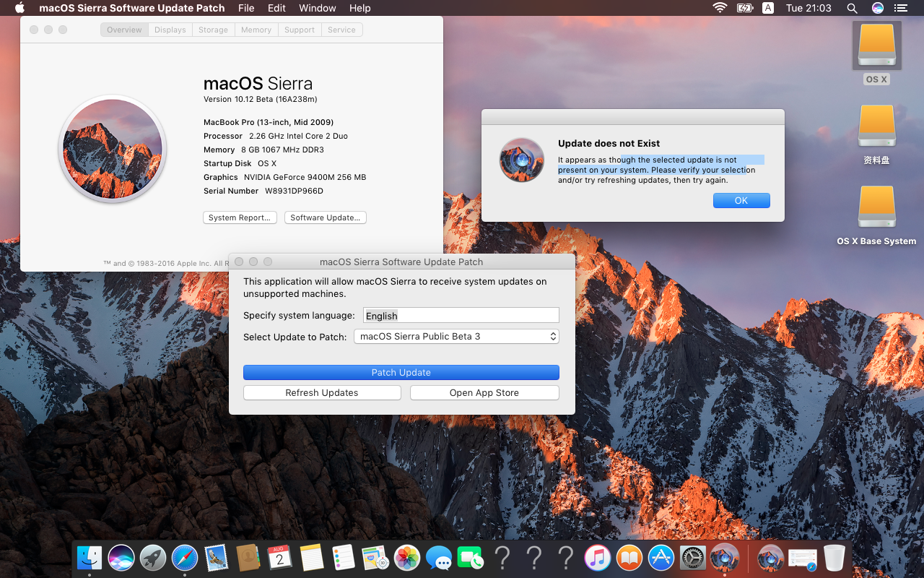Open the battery status menu

coord(744,8)
